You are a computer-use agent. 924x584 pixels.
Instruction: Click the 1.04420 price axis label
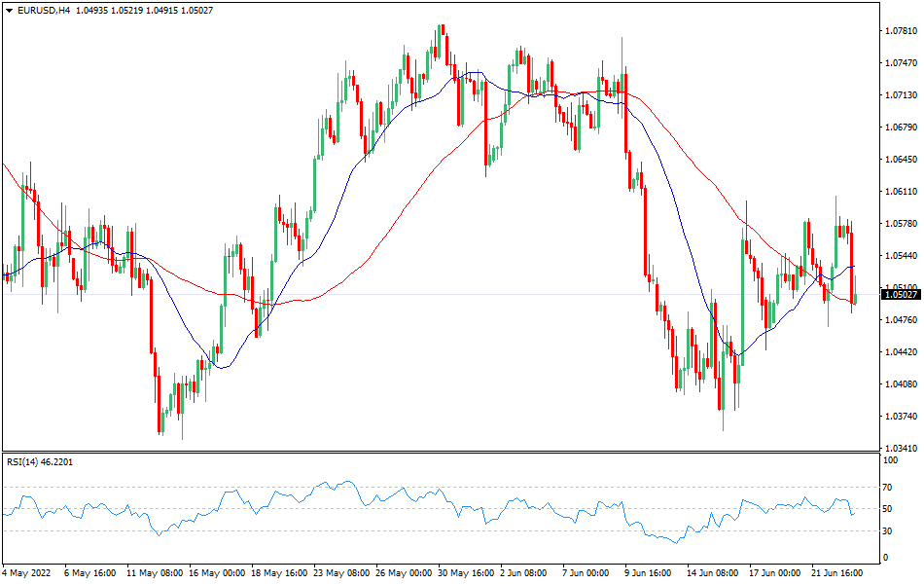pyautogui.click(x=901, y=352)
